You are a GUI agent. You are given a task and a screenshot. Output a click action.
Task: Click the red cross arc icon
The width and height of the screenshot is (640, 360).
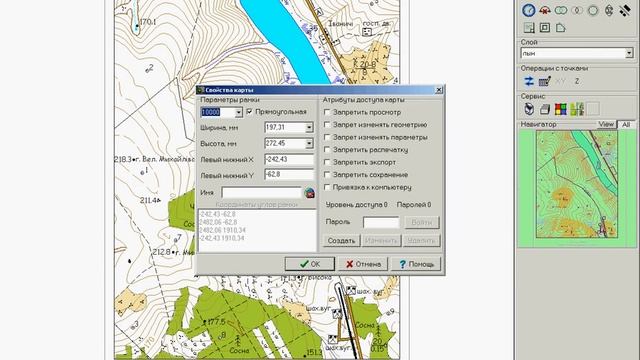tap(544, 10)
